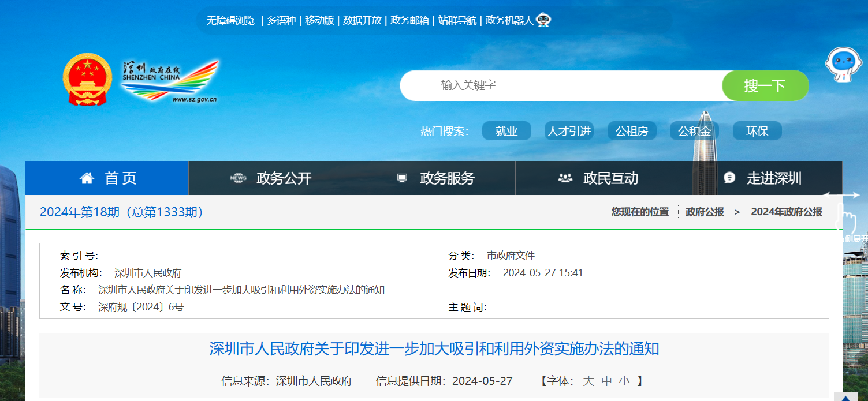Open the 多语种 language options

(281, 20)
